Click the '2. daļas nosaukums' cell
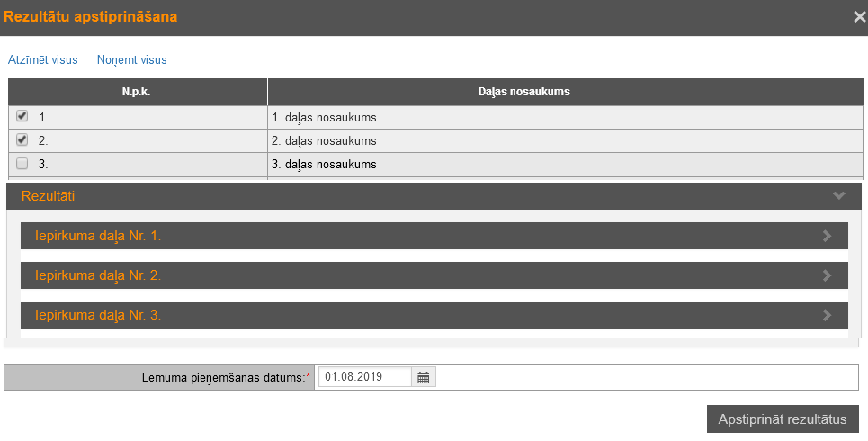Image resolution: width=868 pixels, height=441 pixels. 324,141
